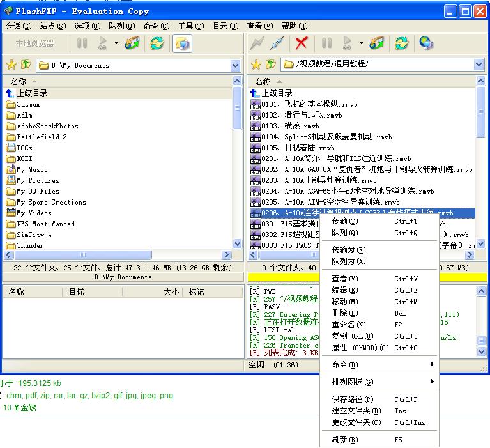Click the local horizontal scrollbar thumb

pyautogui.click(x=83, y=255)
